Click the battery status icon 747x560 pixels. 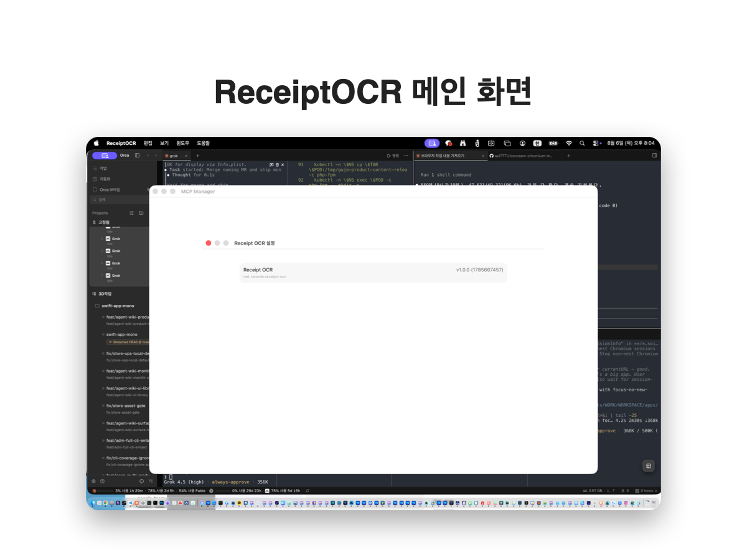click(553, 143)
